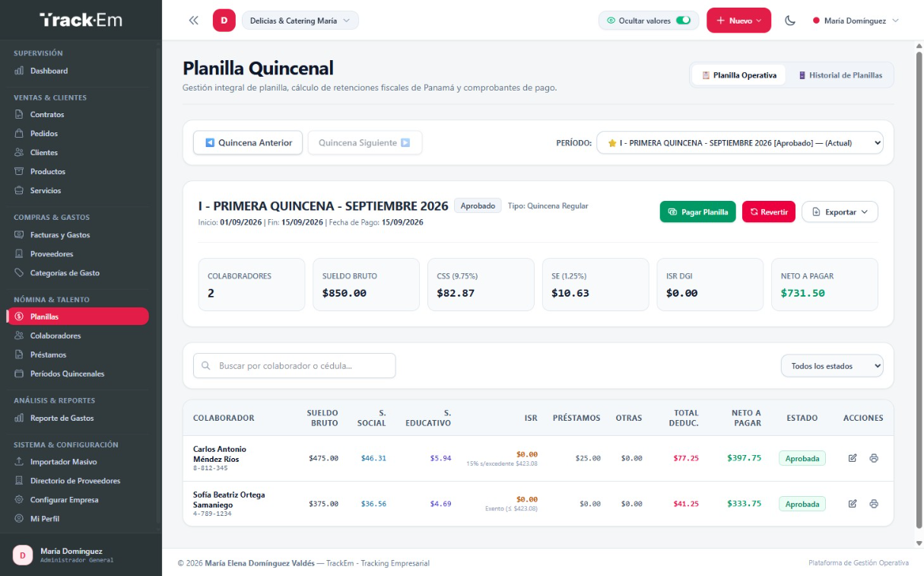Open the Nuevo dropdown button
This screenshot has width=924, height=576.
pyautogui.click(x=738, y=21)
